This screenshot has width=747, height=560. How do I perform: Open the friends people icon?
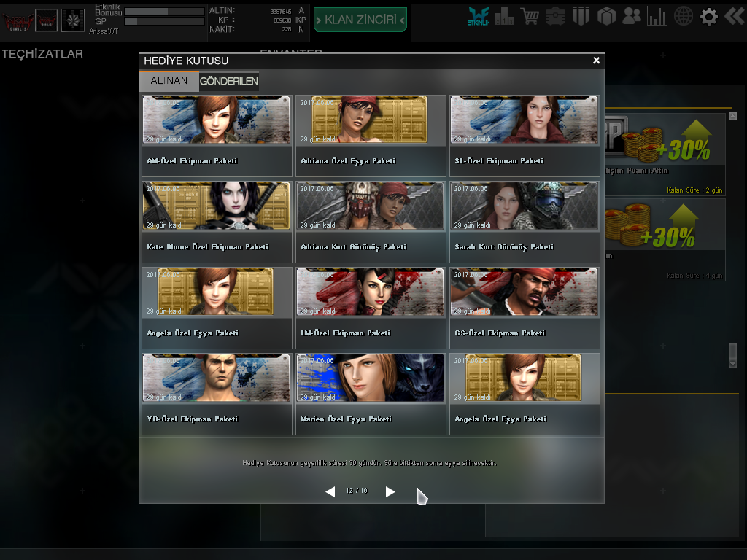632,17
